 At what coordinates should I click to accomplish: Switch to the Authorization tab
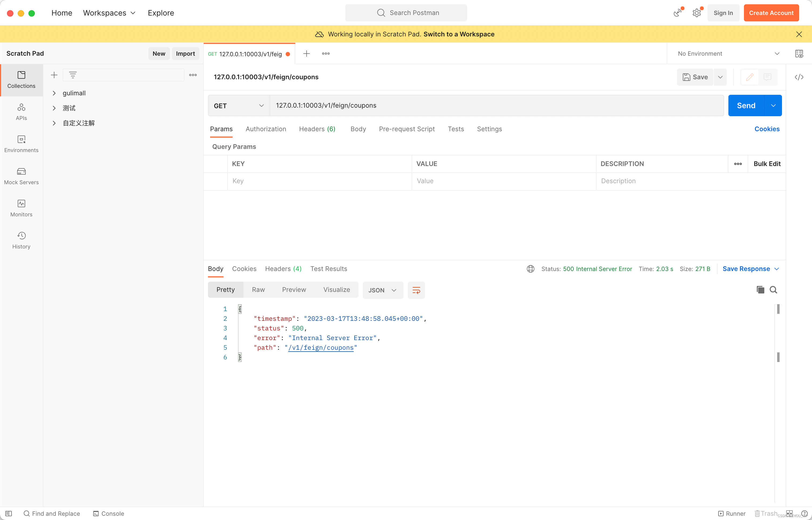click(266, 129)
